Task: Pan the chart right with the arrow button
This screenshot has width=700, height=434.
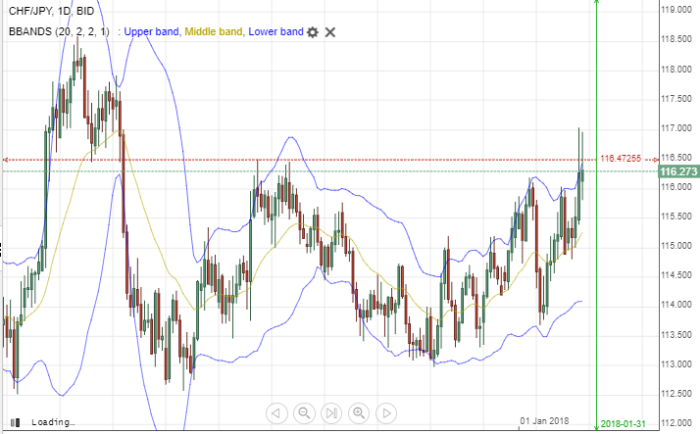Action: 387,413
